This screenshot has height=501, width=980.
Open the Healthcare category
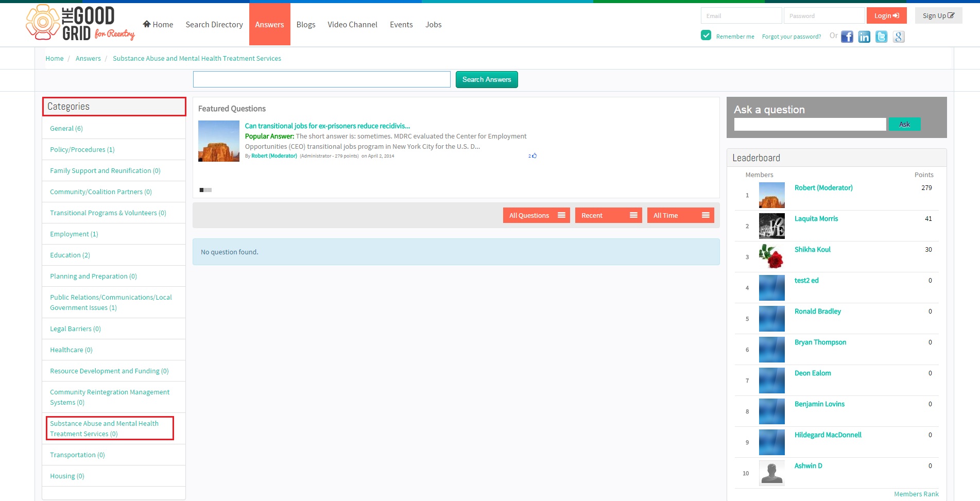(x=71, y=350)
